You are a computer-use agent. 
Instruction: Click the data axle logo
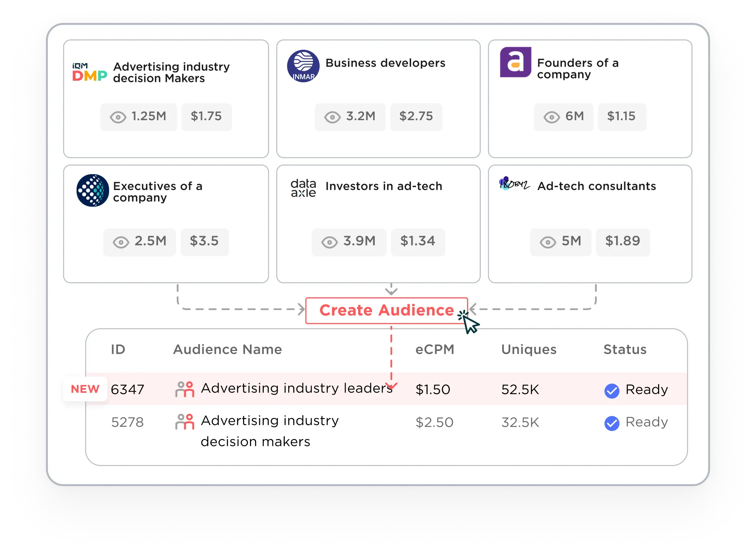click(303, 188)
